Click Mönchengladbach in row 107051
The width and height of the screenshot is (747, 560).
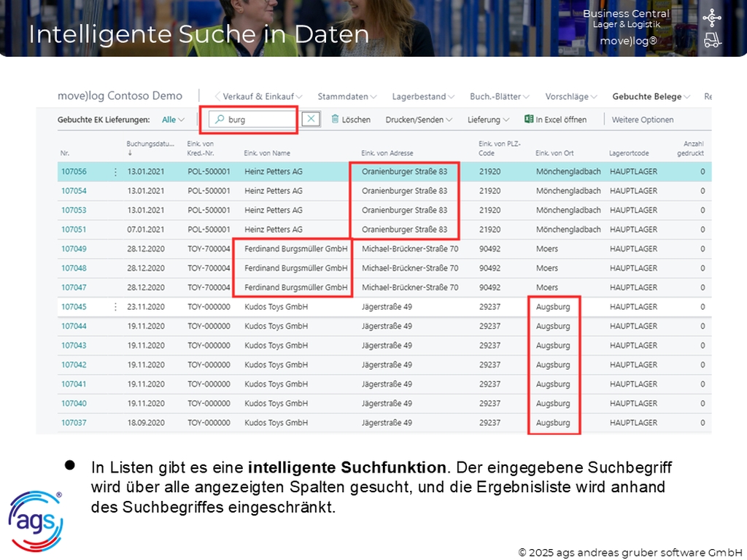pyautogui.click(x=568, y=230)
